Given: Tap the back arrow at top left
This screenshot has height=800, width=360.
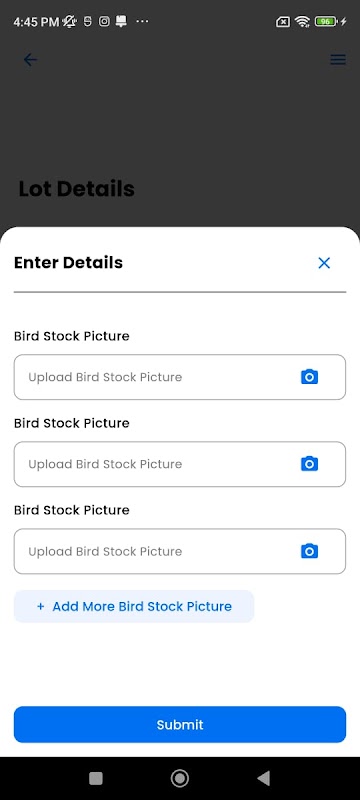Looking at the screenshot, I should pyautogui.click(x=31, y=60).
